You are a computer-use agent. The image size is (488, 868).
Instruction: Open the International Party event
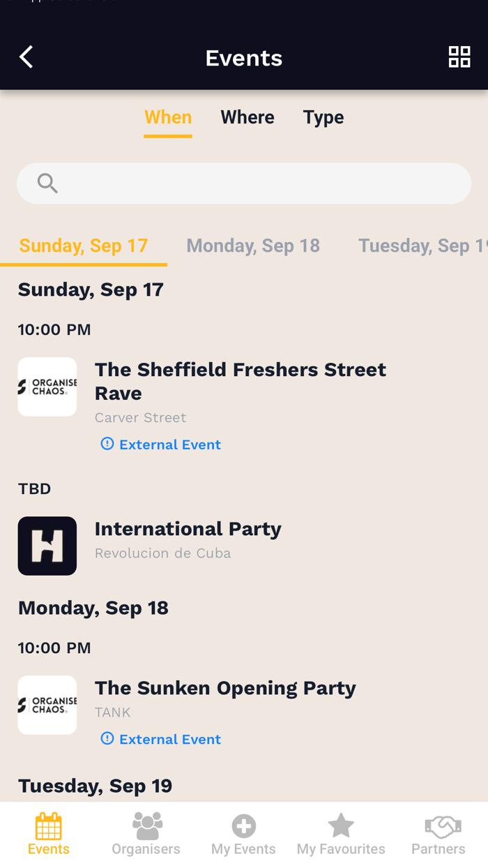point(188,528)
